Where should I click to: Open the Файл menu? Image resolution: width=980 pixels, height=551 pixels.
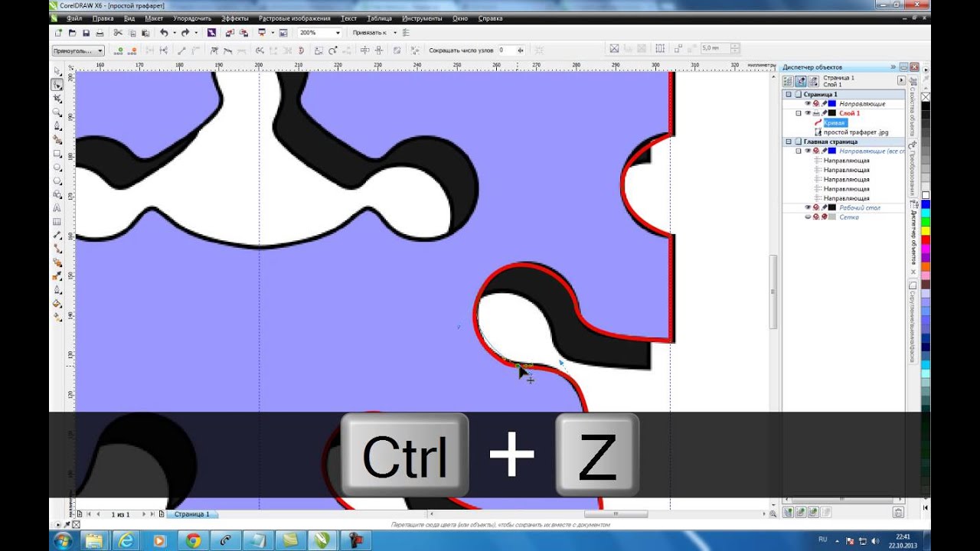click(x=74, y=18)
